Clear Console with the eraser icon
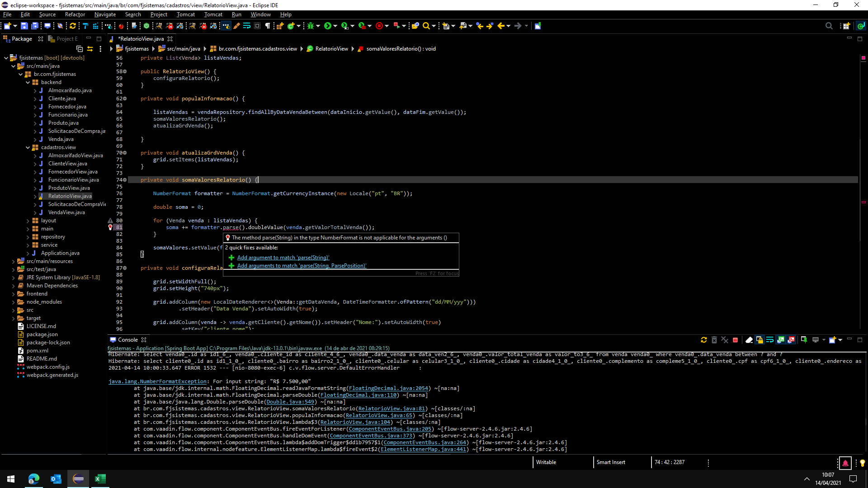 coord(749,340)
